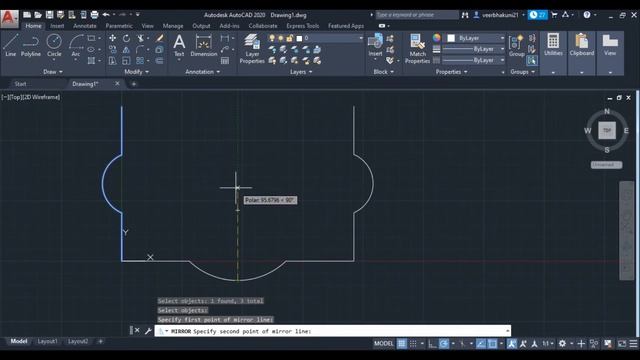Open the Dimension tool
Image resolution: width=640 pixels, height=360 pixels.
[x=204, y=45]
